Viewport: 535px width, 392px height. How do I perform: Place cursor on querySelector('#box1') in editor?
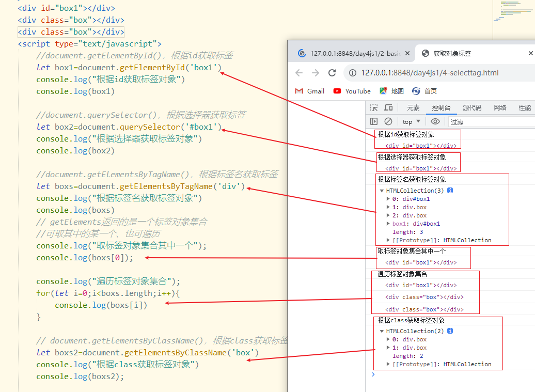coord(170,127)
